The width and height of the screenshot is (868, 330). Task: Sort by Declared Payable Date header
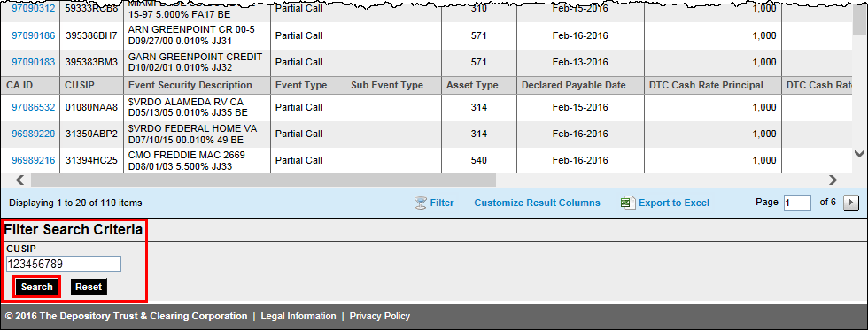574,85
